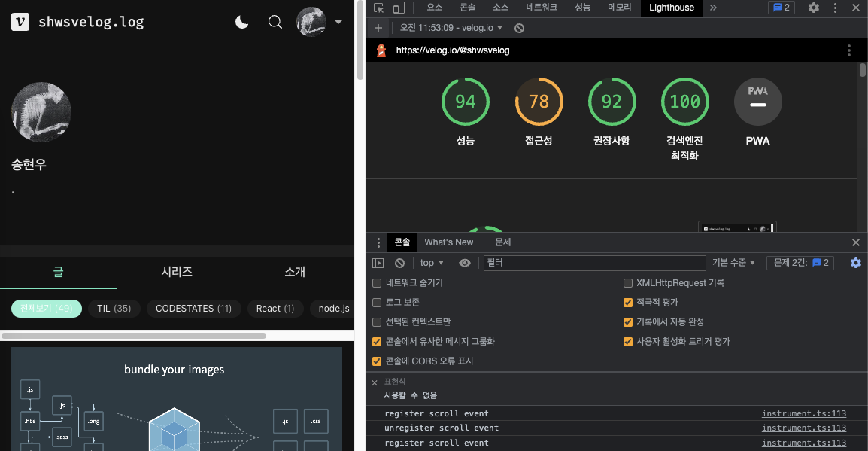
Task: Clear the console icon
Action: point(399,263)
